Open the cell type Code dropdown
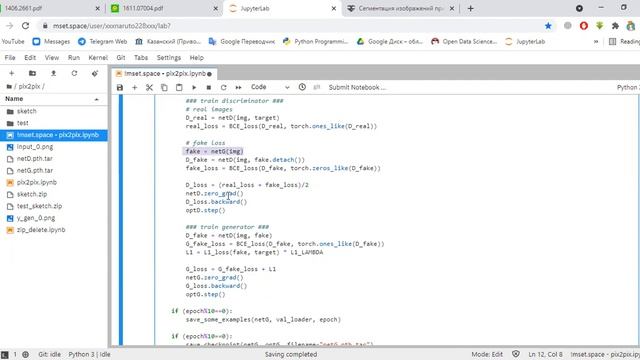The image size is (640, 360). click(270, 87)
